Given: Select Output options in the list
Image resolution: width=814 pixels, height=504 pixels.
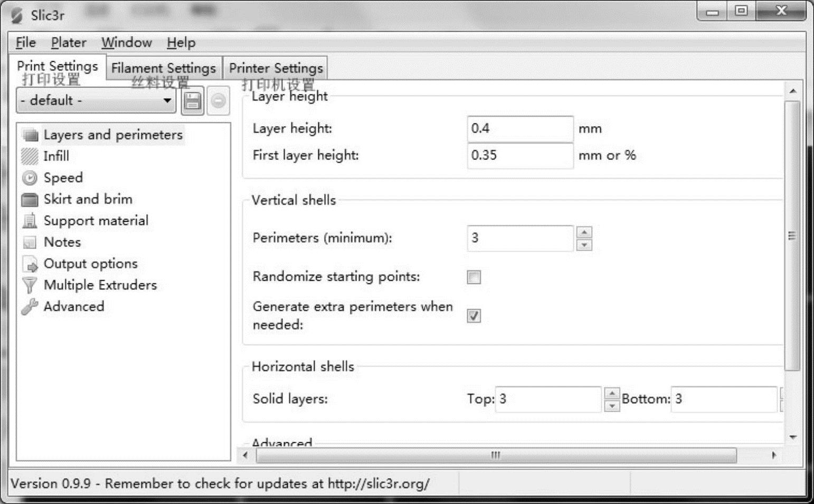Looking at the screenshot, I should 91,264.
